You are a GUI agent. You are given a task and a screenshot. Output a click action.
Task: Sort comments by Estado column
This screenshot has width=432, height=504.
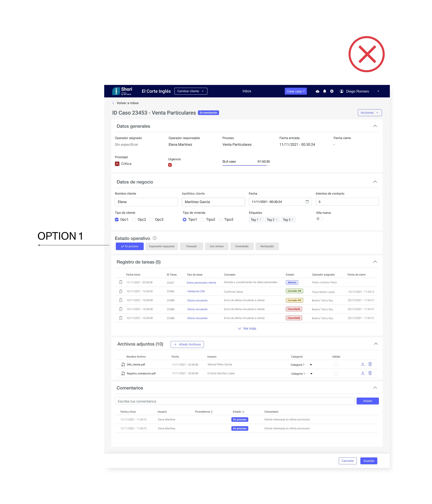[x=243, y=412]
